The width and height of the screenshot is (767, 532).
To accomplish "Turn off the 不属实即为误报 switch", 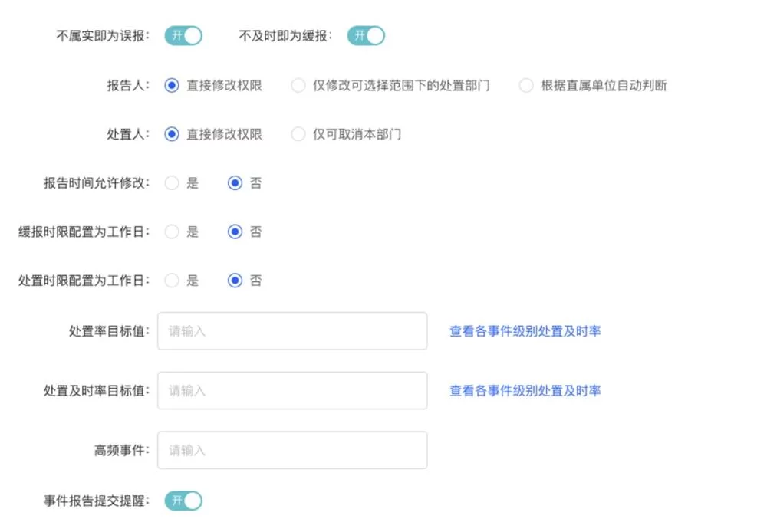I will click(x=183, y=35).
